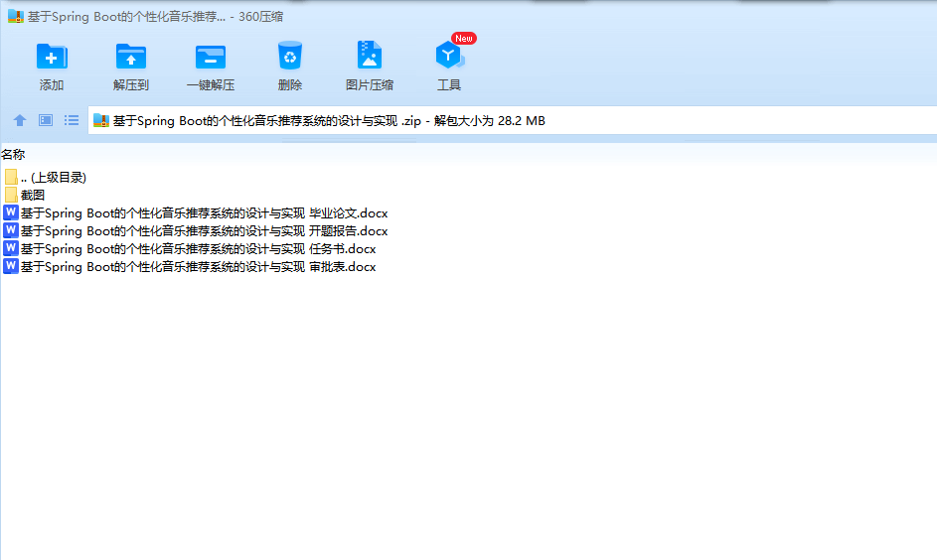Click the zip archive icon in path bar

tap(101, 120)
